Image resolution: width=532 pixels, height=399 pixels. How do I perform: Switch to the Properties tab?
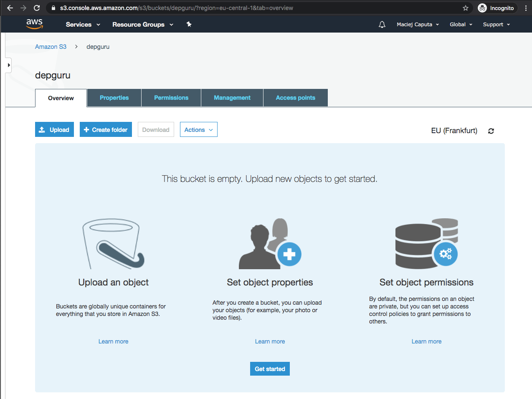tap(114, 98)
